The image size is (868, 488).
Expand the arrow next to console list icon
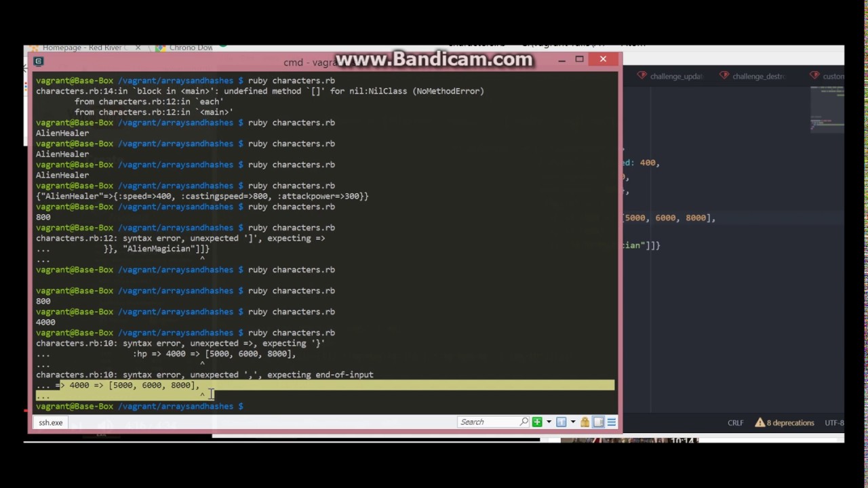(x=572, y=422)
